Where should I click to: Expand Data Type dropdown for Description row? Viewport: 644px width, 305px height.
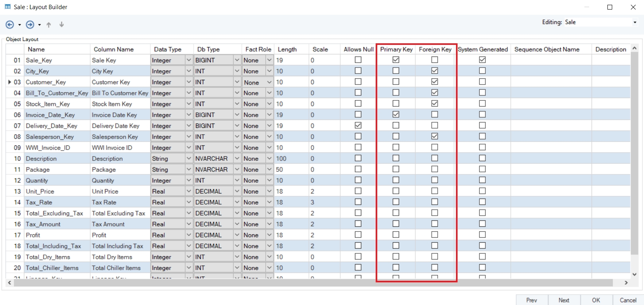coord(189,158)
